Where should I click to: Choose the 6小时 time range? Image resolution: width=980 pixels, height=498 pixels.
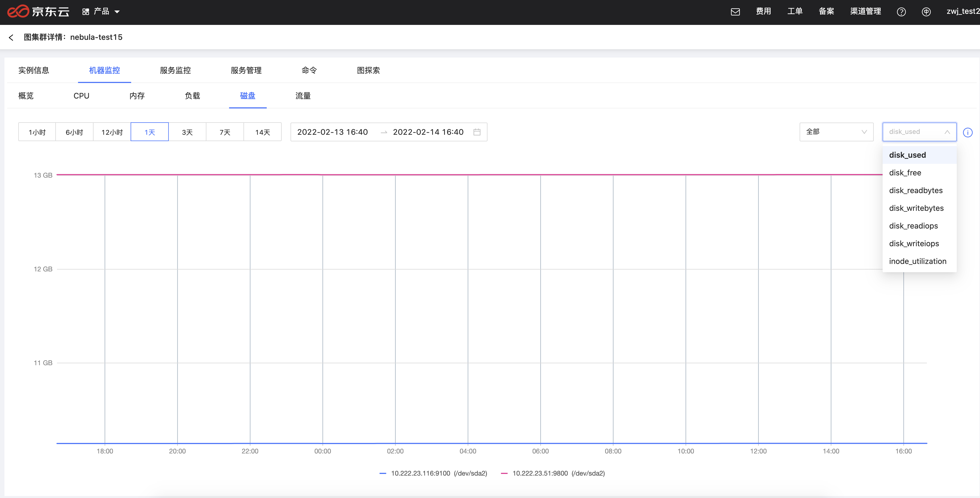[75, 132]
